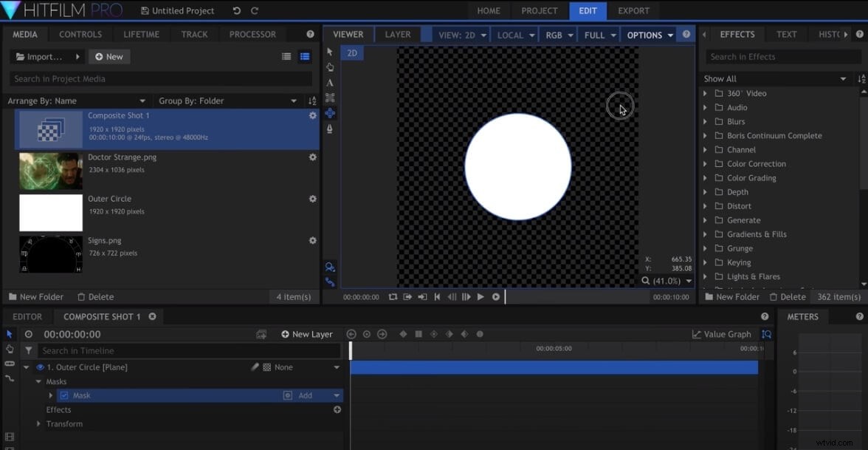The width and height of the screenshot is (868, 450).
Task: Click the next keyframe arrow in the timeline toolbar
Action: click(x=382, y=334)
